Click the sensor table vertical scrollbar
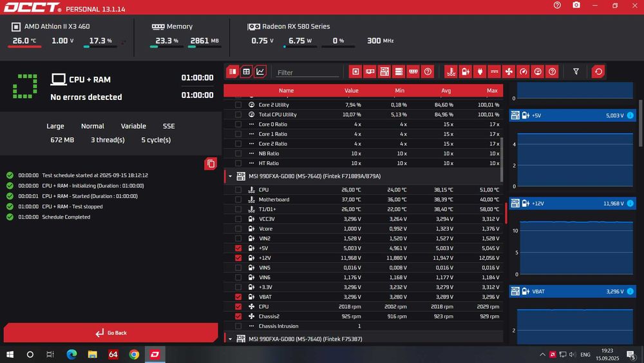The width and height of the screenshot is (644, 363). pyautogui.click(x=501, y=159)
